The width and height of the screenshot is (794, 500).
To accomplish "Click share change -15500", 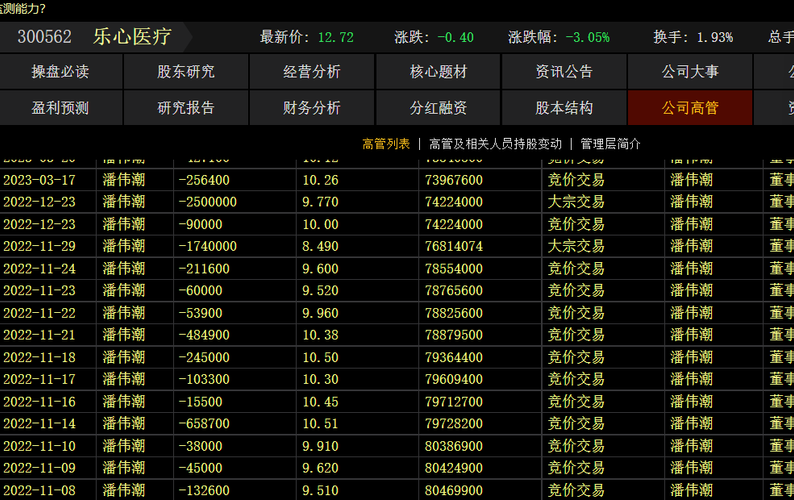I will pos(201,402).
